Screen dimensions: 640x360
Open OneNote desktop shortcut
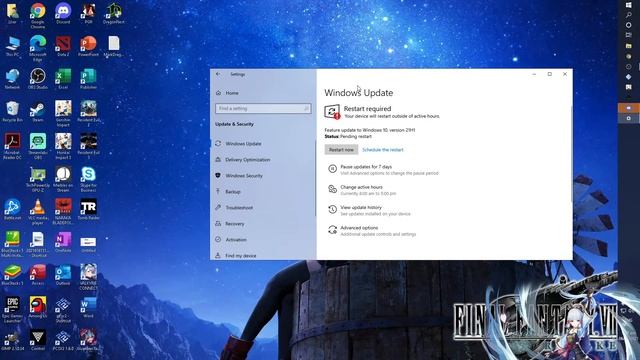click(63, 242)
